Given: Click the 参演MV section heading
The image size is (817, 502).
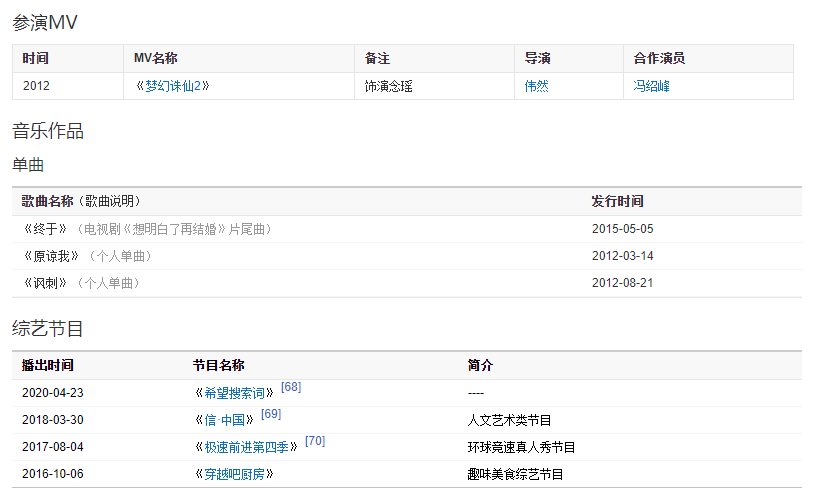Looking at the screenshot, I should coord(45,22).
